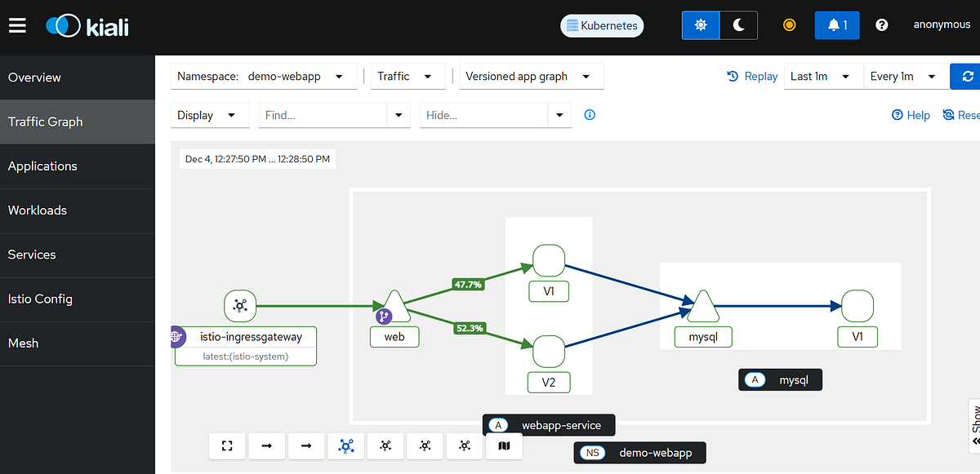Image resolution: width=980 pixels, height=474 pixels.
Task: Open the graph legend map icon
Action: coord(504,446)
